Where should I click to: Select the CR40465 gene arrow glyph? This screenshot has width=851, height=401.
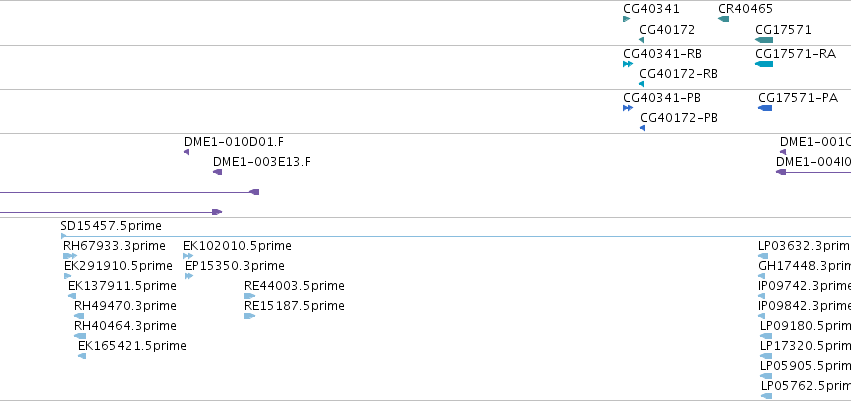pyautogui.click(x=723, y=19)
